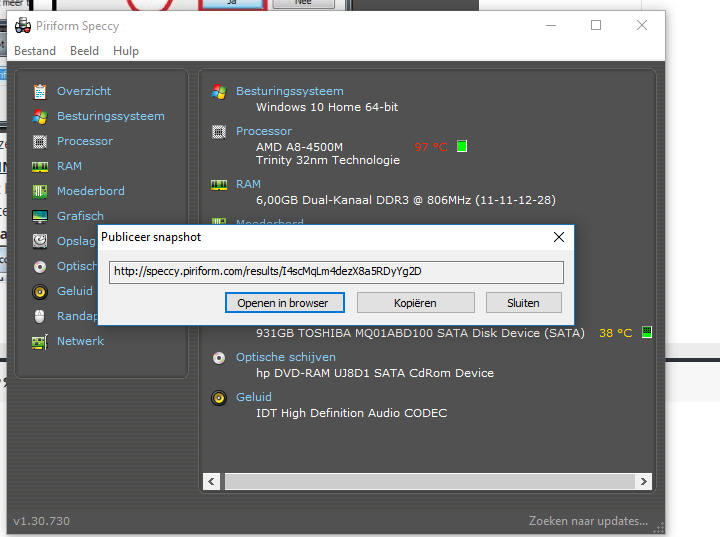Screen dimensions: 720x537
Task: Open the Optische schijven heading link
Action: pos(286,357)
